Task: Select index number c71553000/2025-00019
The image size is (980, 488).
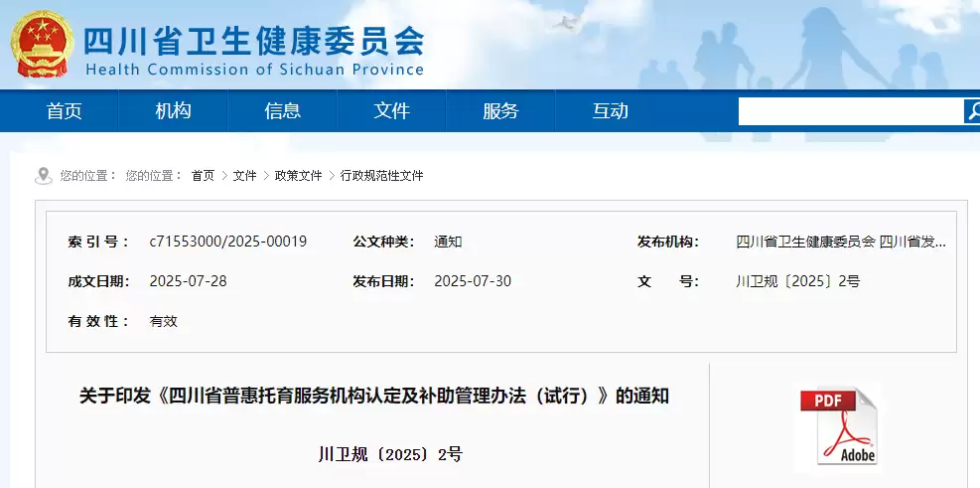Action: [228, 242]
